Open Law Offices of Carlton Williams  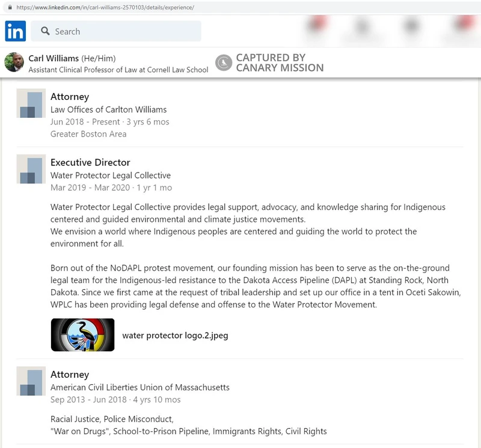coord(109,109)
